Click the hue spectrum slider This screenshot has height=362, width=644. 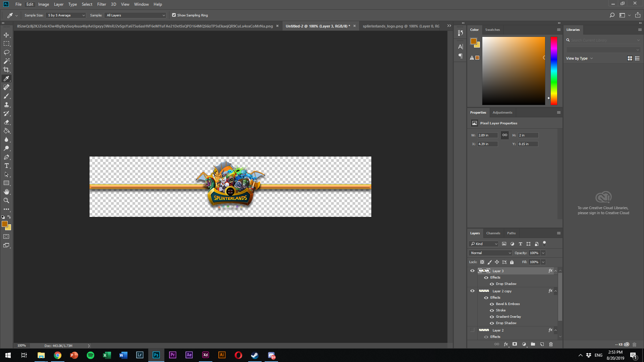tap(553, 71)
